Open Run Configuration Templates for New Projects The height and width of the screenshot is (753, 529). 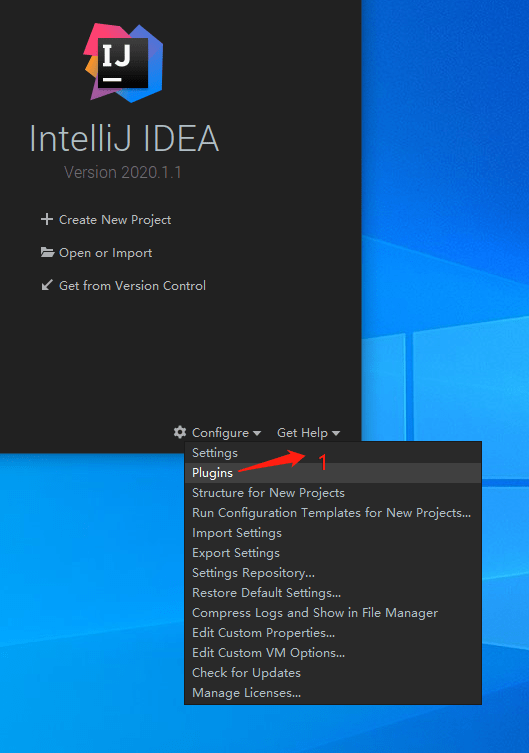333,513
